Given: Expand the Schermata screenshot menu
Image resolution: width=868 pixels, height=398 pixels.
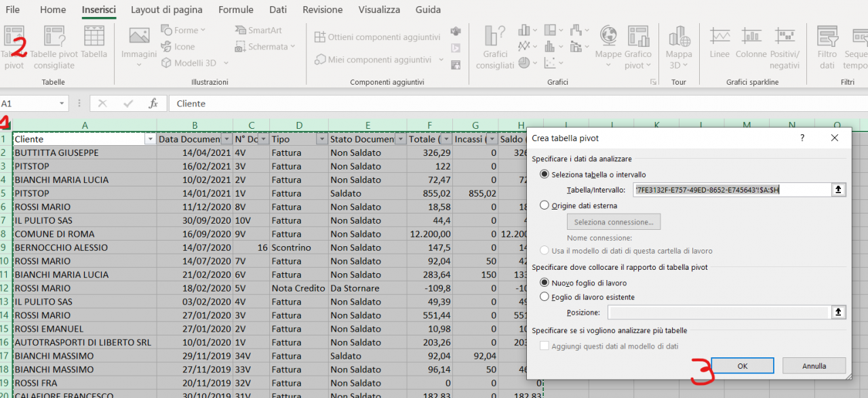Looking at the screenshot, I should (265, 47).
